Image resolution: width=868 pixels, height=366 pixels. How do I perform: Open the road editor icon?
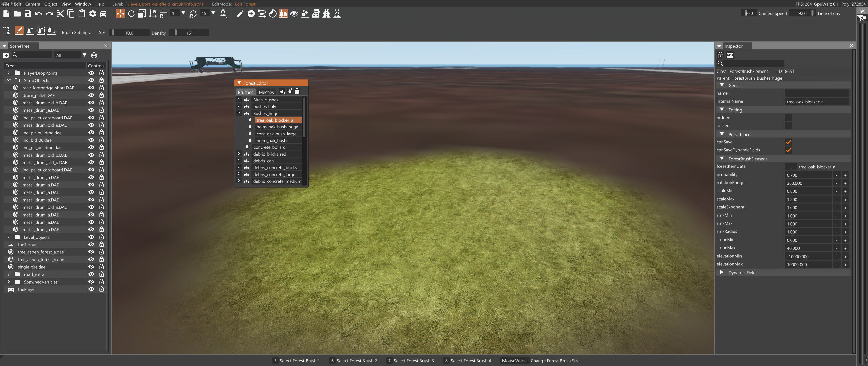[326, 14]
